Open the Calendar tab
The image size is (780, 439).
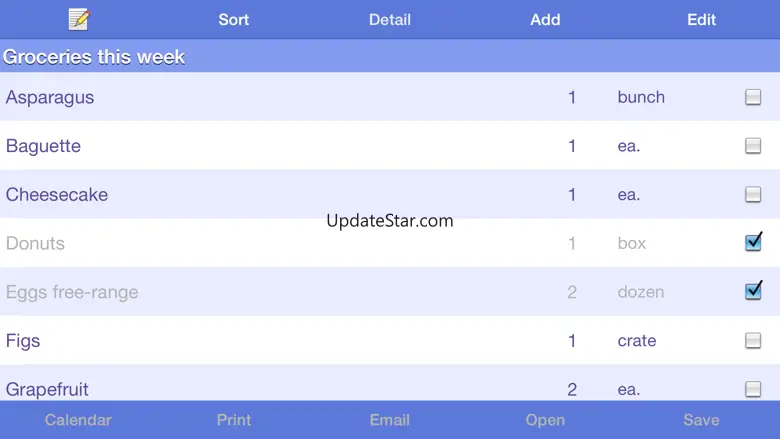[x=78, y=420]
